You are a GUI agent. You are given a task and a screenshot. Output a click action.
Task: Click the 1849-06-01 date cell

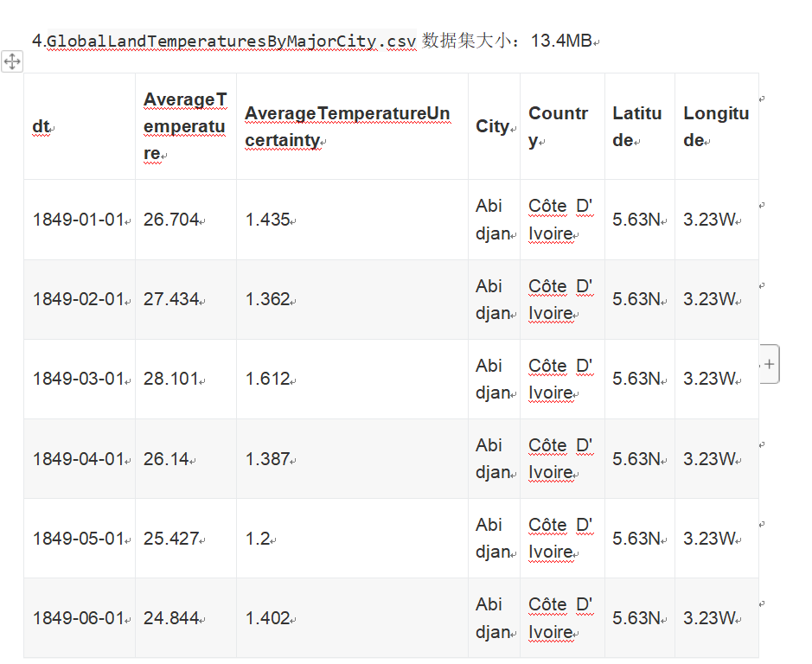pyautogui.click(x=79, y=618)
